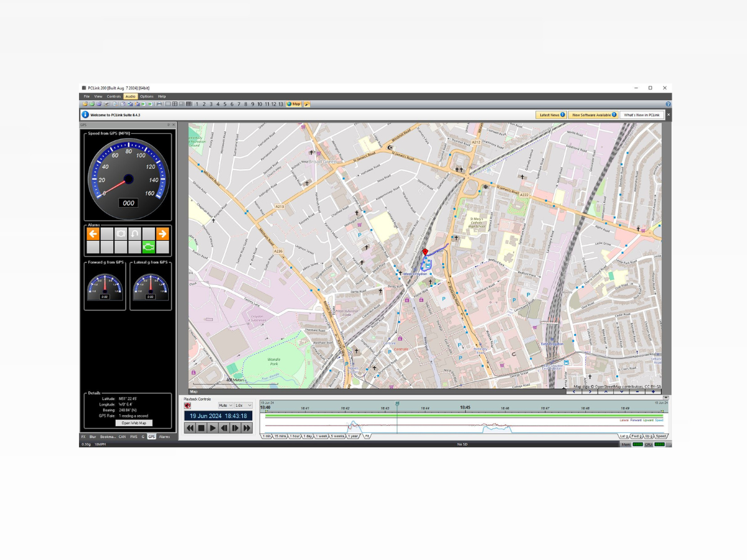Show the Speed graph tab
This screenshot has height=560, width=747.
click(661, 436)
